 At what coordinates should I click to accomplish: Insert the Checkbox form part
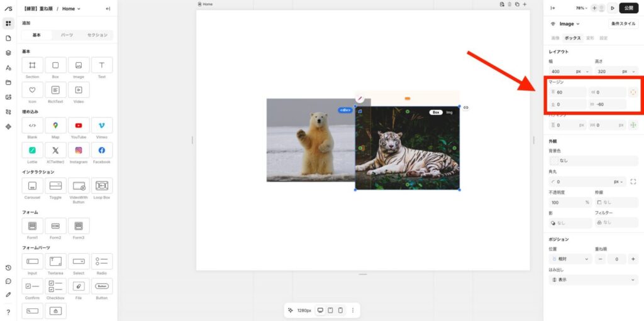(55, 286)
